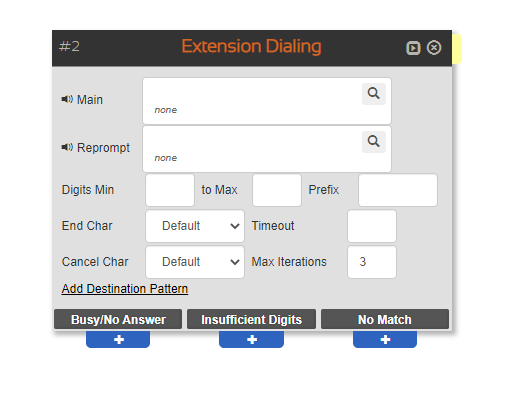
Task: Add node under Insufficient Digits with plus
Action: click(251, 339)
